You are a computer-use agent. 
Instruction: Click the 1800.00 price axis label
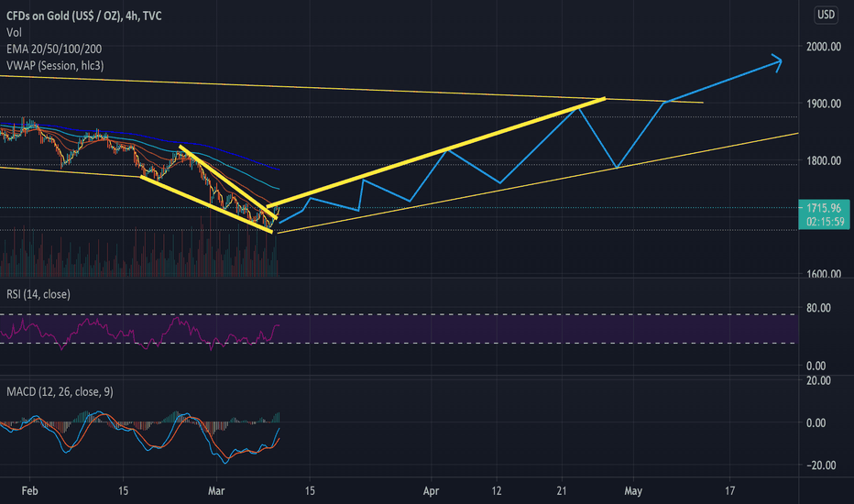click(x=824, y=160)
